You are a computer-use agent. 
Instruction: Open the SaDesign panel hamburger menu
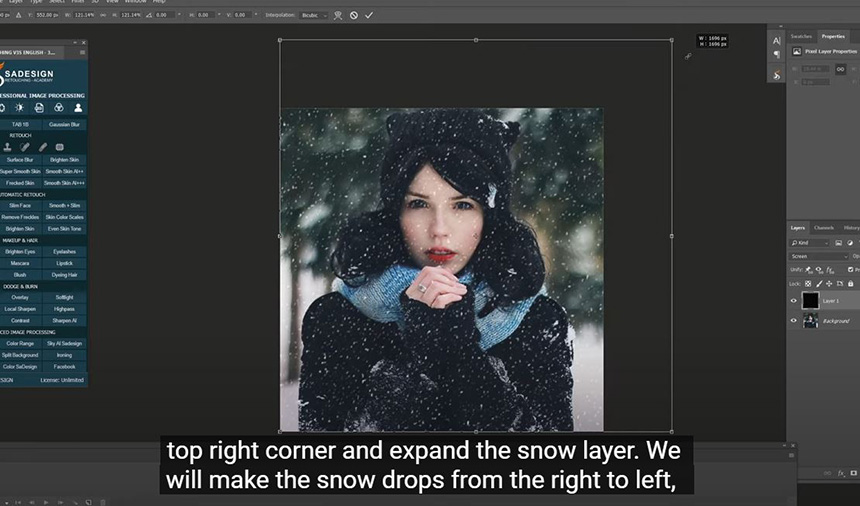coord(82,52)
